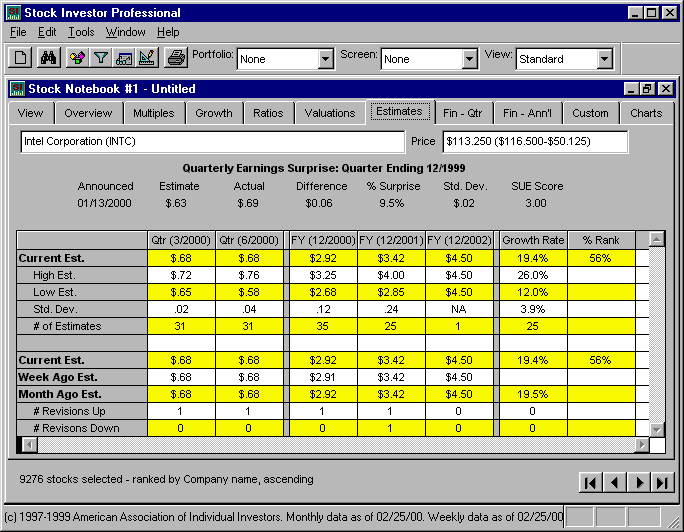Click Stock Notebook window SI icon
Image resolution: width=684 pixels, height=532 pixels.
pos(17,89)
